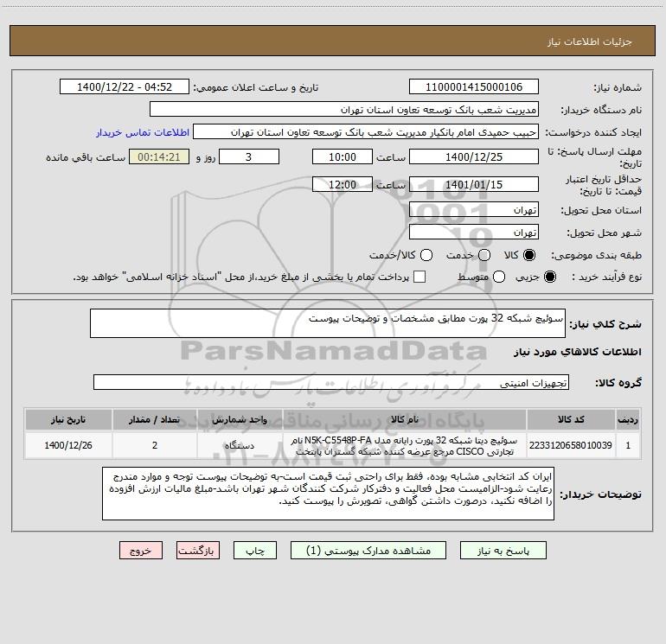Click the خروج exit button
The width and height of the screenshot is (666, 644).
(141, 551)
